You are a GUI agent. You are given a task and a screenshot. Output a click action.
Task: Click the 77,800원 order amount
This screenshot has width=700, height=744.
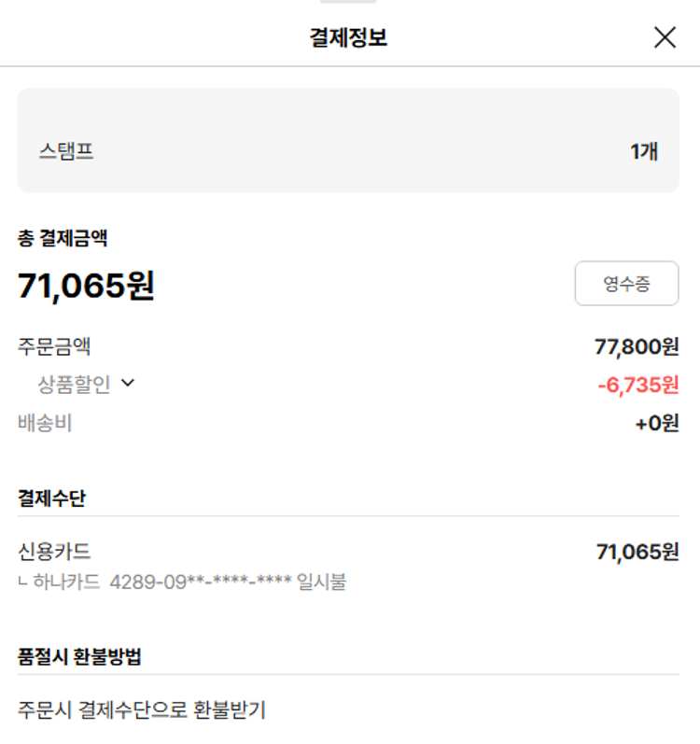(637, 347)
